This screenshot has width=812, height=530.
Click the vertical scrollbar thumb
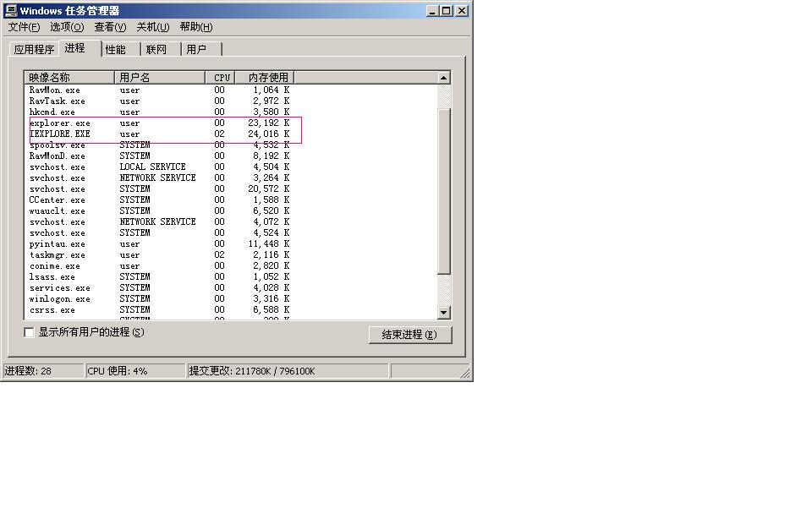click(444, 191)
